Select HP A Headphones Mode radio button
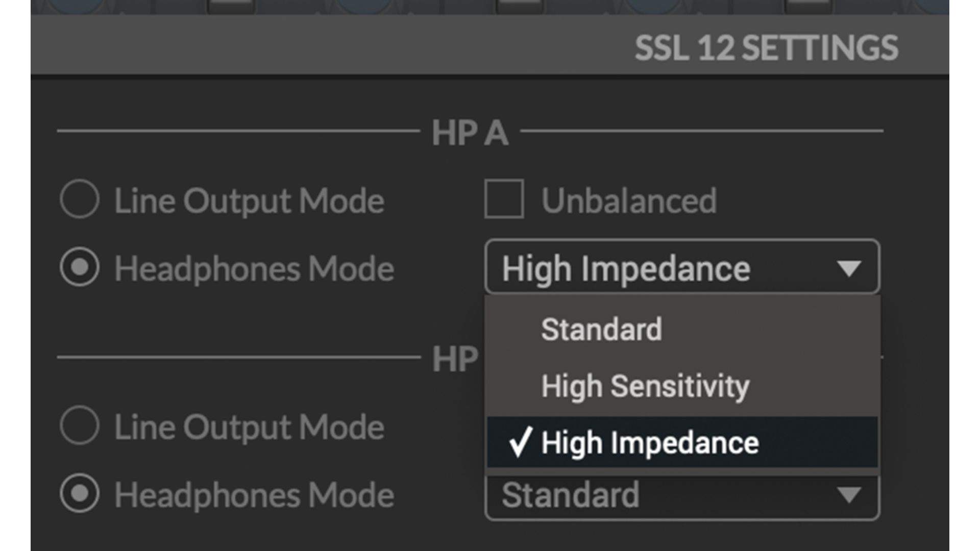 coord(79,267)
